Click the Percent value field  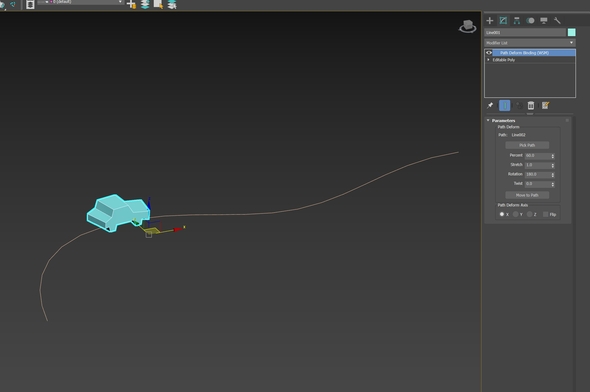pyautogui.click(x=537, y=155)
